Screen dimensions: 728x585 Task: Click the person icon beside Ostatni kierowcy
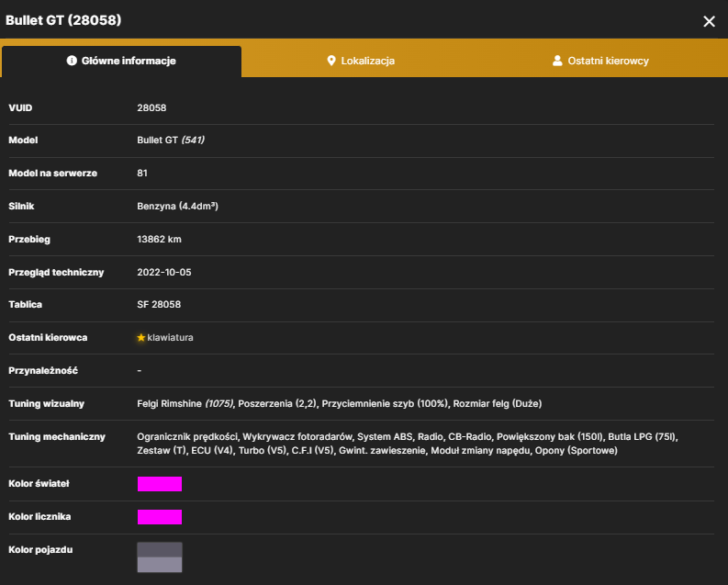pyautogui.click(x=557, y=61)
